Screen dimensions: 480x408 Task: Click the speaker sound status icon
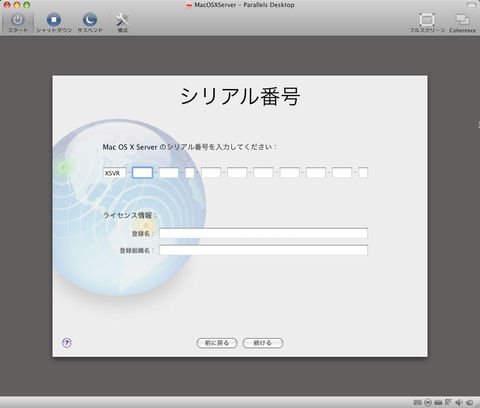tap(459, 403)
